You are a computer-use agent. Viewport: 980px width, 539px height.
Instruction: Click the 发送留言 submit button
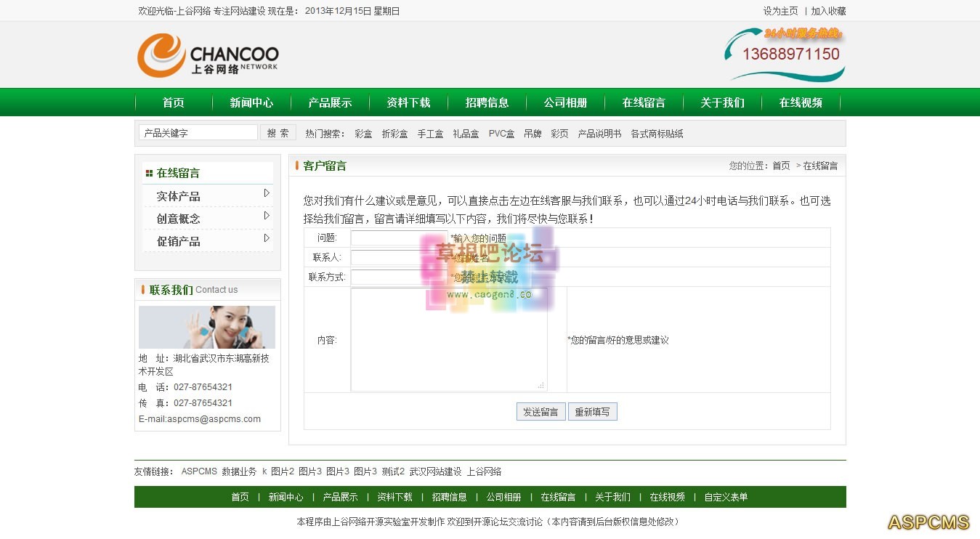[x=540, y=412]
